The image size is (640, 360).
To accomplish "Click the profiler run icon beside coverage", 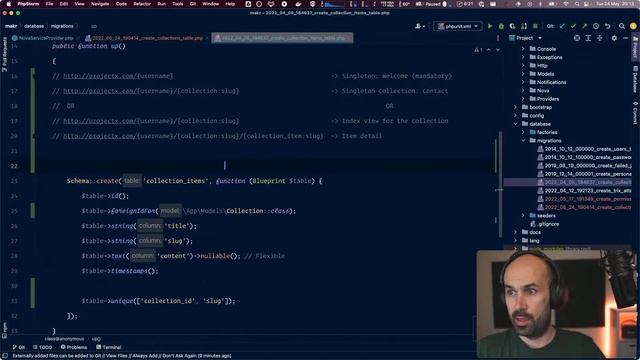I will pos(524,26).
